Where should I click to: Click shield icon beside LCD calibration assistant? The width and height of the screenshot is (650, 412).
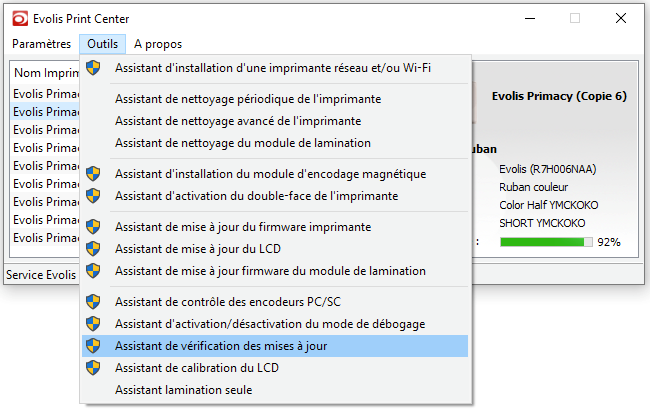[x=93, y=368]
